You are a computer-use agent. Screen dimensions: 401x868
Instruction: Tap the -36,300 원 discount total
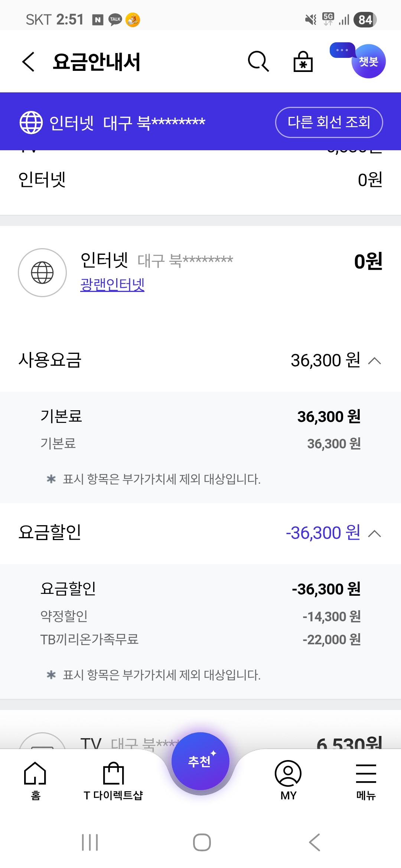(323, 533)
